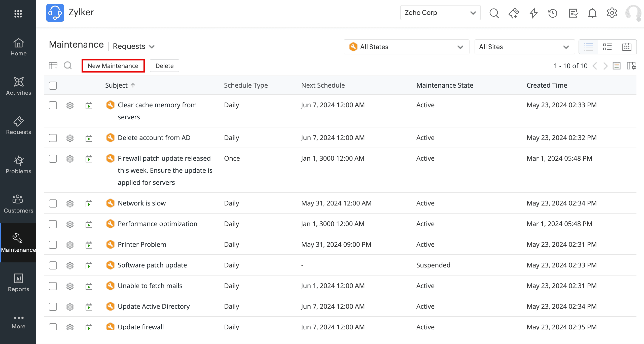
Task: Go to Problems in the sidebar
Action: pos(18,165)
